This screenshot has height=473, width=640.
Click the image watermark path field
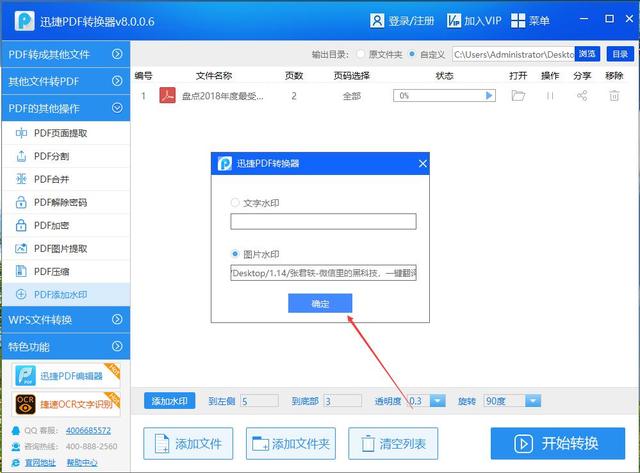click(323, 273)
